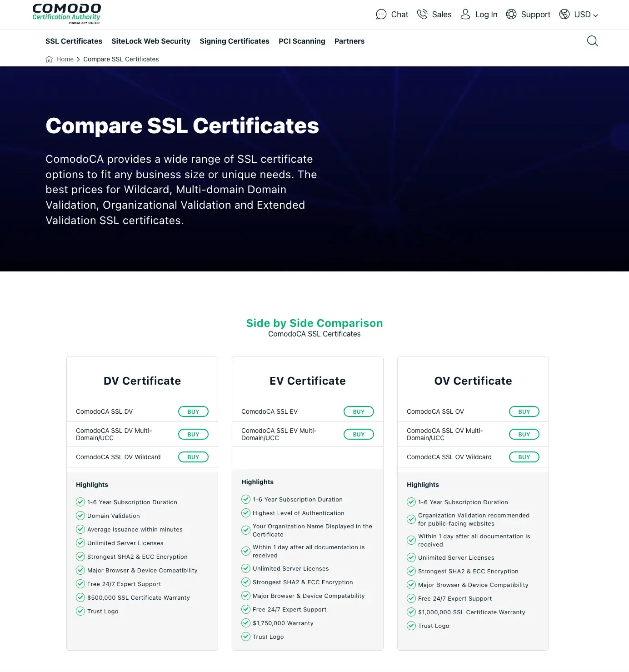
Task: Buy the ComodoCA SSL DV certificate
Action: (x=193, y=411)
